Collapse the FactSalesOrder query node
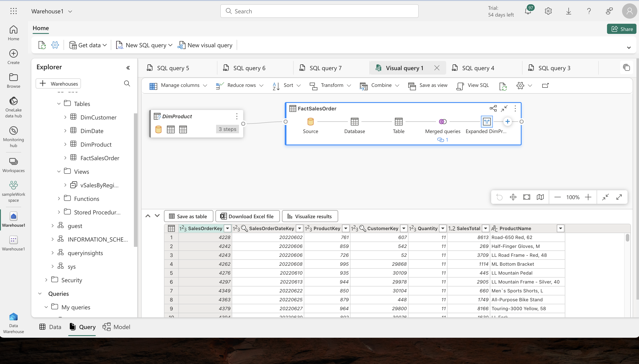The image size is (639, 364). point(504,108)
